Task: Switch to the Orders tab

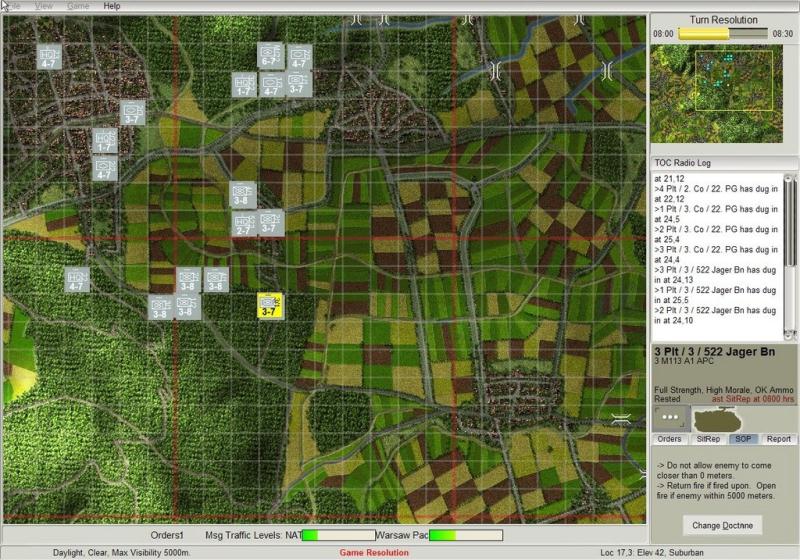Action: [x=669, y=439]
